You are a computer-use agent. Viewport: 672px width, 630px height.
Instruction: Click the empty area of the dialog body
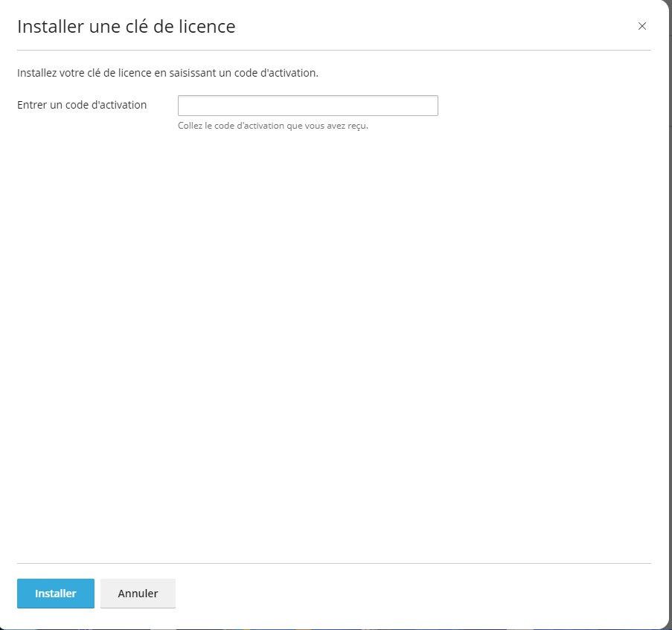click(335, 335)
